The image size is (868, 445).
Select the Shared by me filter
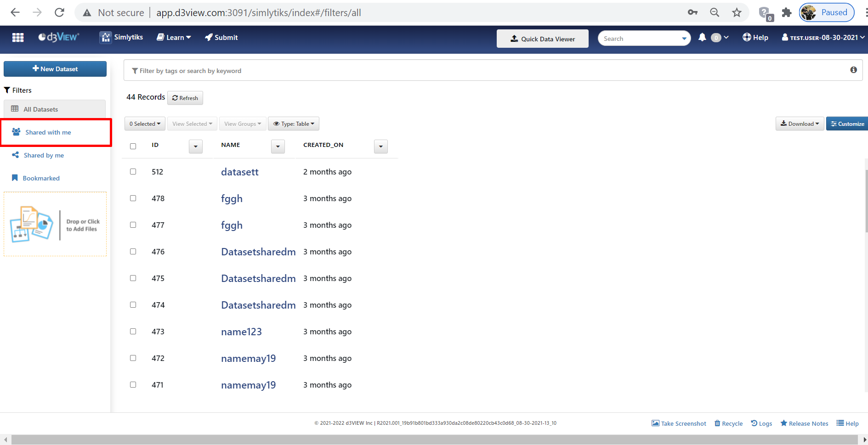[44, 155]
